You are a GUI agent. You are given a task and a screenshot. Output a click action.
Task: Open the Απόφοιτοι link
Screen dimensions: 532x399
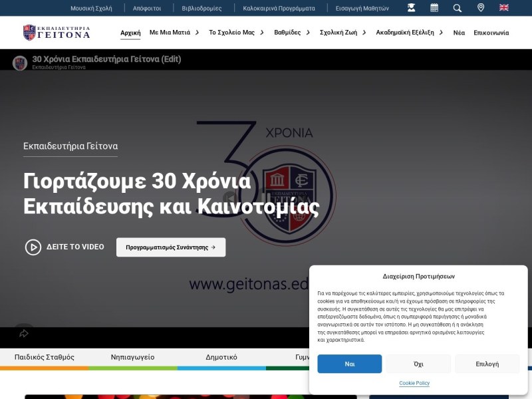[x=147, y=8]
